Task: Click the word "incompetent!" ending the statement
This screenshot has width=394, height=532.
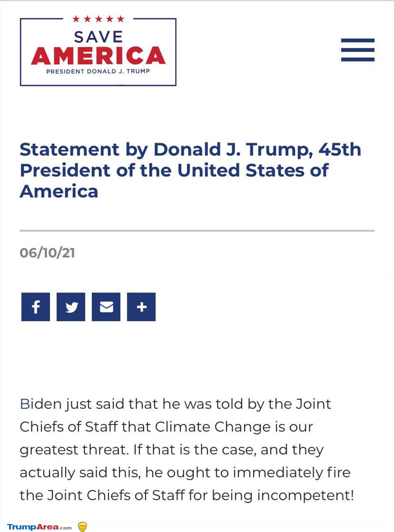Action: (x=306, y=496)
